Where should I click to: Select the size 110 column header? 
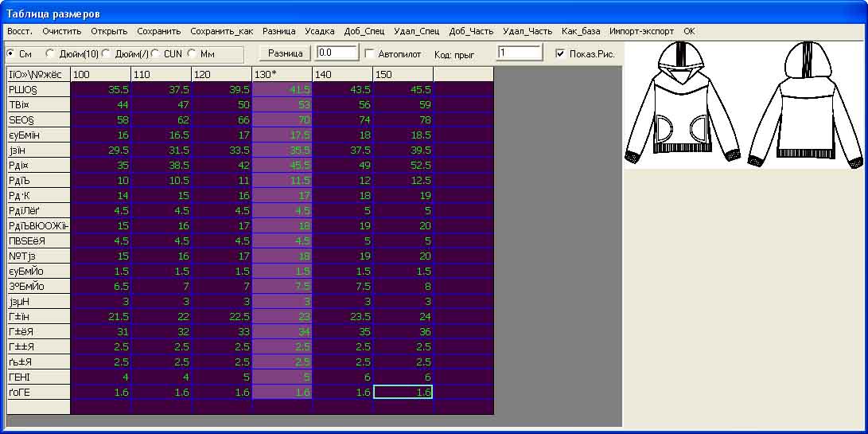pyautogui.click(x=161, y=74)
